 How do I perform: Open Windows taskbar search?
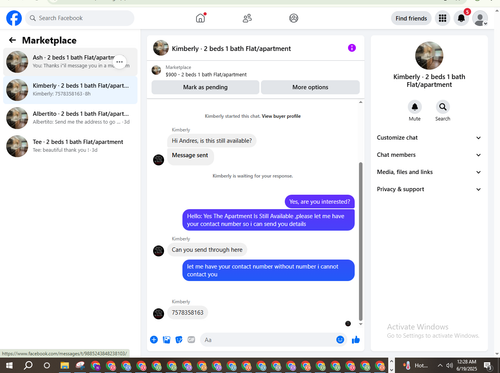28,366
